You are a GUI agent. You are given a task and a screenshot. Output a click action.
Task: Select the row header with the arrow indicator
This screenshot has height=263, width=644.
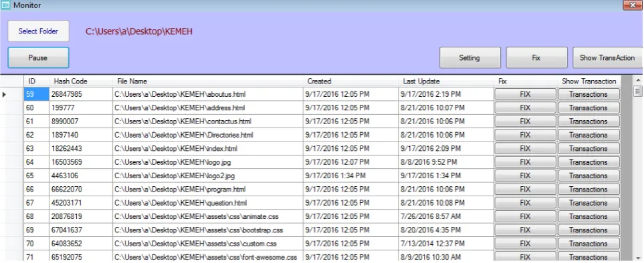12,94
